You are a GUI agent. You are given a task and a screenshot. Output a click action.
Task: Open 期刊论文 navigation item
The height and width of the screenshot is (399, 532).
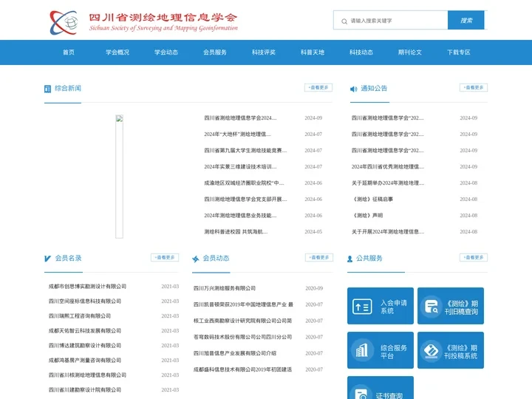coord(410,52)
